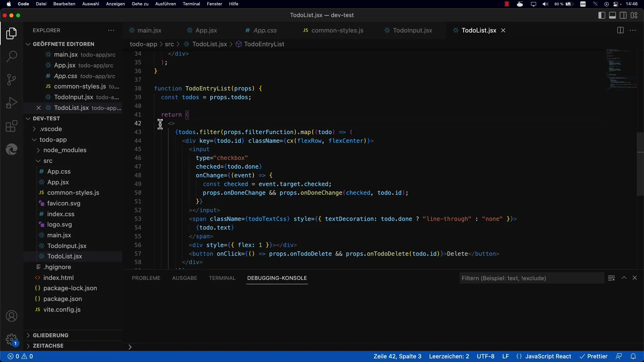Open the Bearbeiten menu

(x=64, y=4)
